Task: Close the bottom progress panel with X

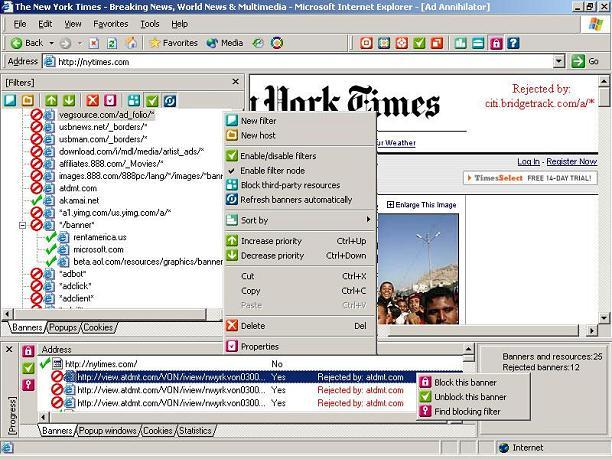Action: [9, 349]
